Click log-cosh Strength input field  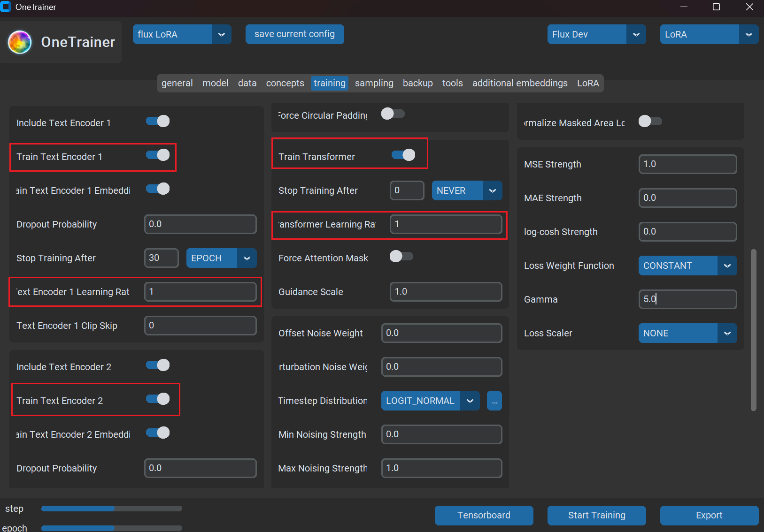point(688,232)
